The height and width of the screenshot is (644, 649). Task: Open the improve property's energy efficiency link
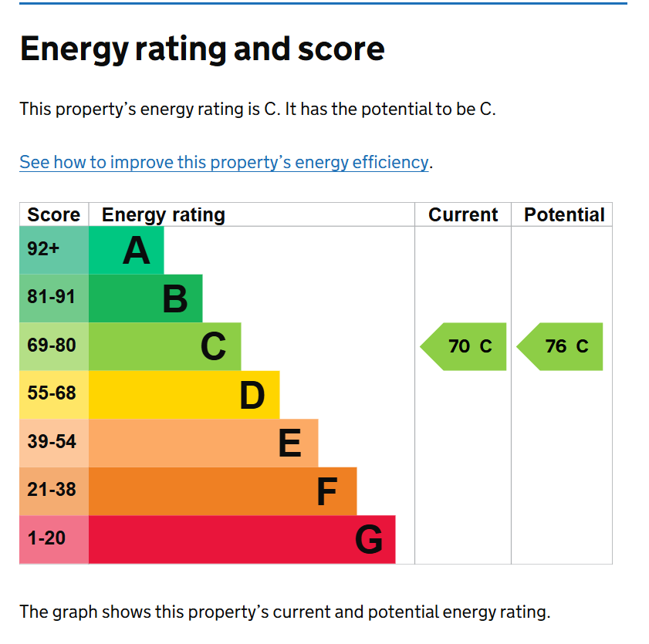[224, 162]
